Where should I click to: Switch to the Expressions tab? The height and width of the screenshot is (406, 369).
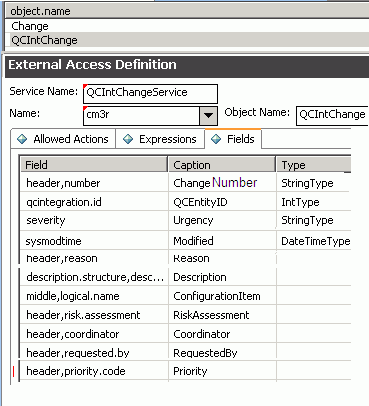pos(160,139)
